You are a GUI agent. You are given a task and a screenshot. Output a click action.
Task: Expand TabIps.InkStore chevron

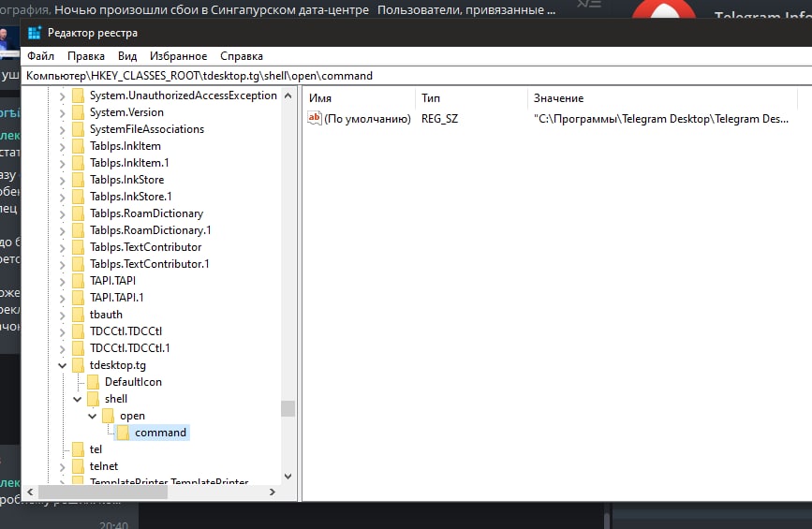pyautogui.click(x=62, y=181)
